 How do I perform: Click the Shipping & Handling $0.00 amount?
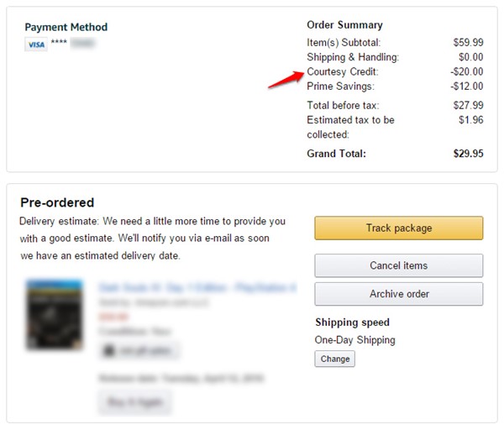[470, 57]
